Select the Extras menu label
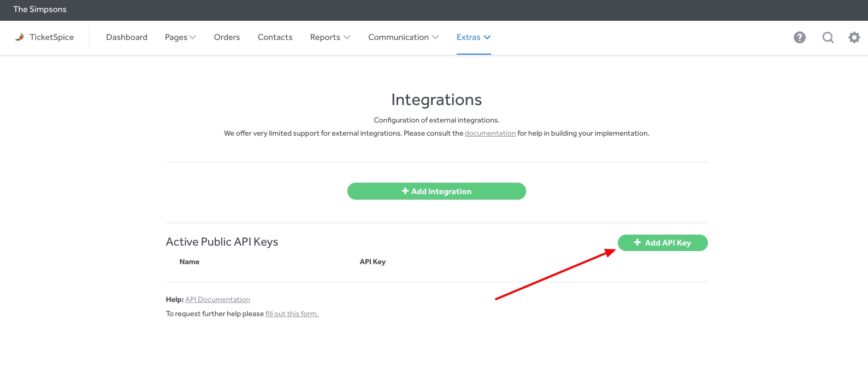 (x=469, y=37)
